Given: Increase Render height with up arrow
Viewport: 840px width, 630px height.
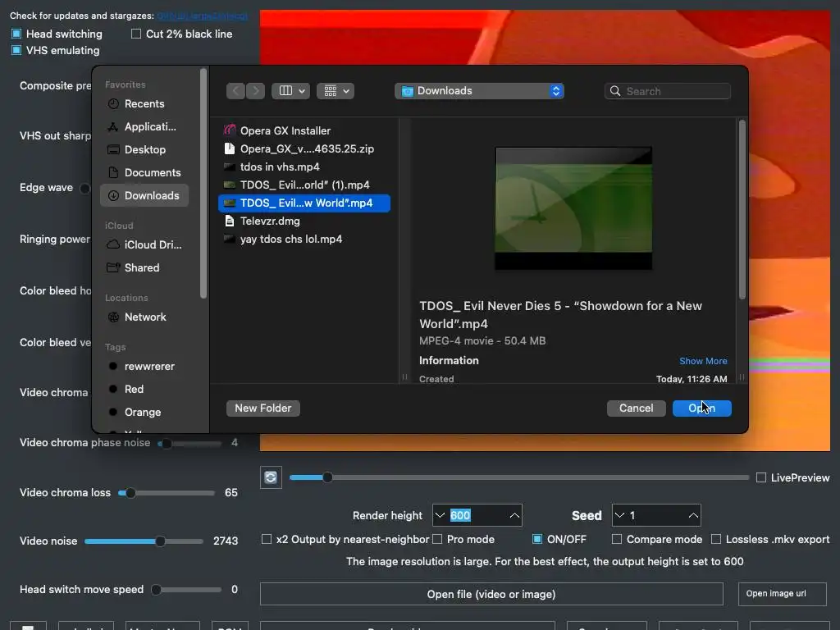Looking at the screenshot, I should pyautogui.click(x=514, y=515).
